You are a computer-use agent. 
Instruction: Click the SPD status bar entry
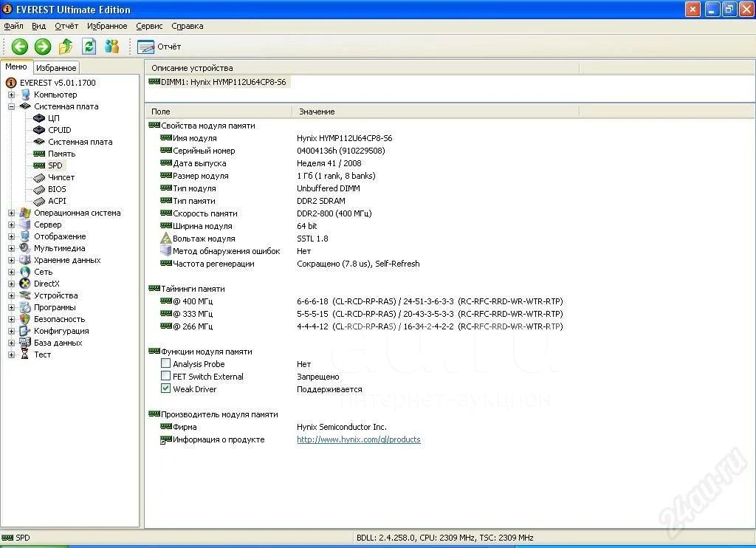[16, 538]
